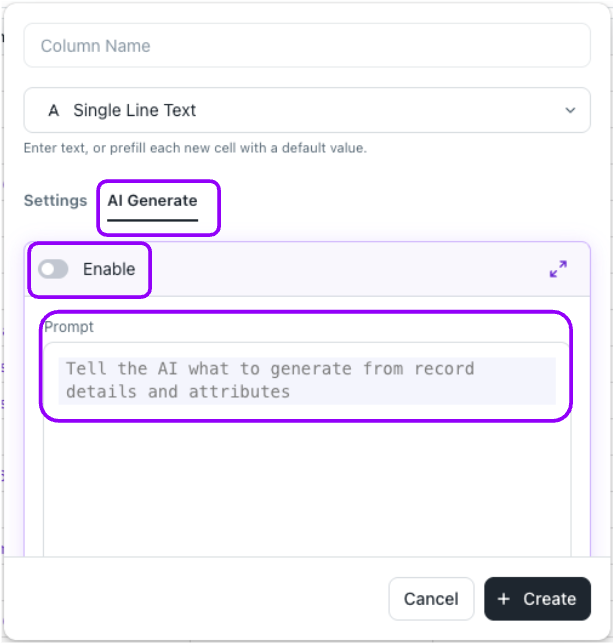Viewport: 613px width, 644px height.
Task: Select the AI Generate tab
Action: (152, 201)
